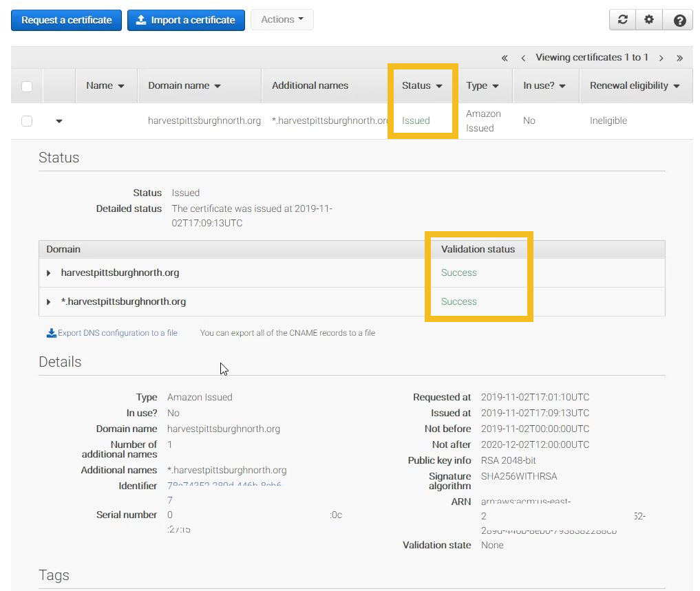Click the Details section heading

coord(60,362)
